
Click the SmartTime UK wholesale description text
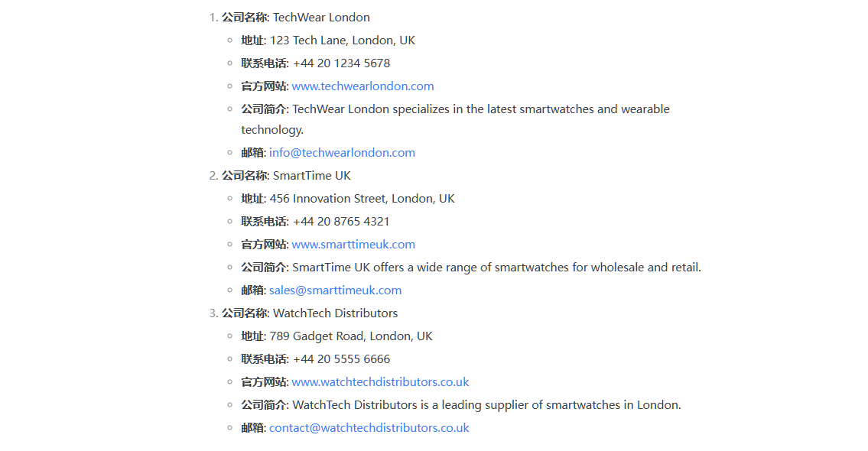496,268
